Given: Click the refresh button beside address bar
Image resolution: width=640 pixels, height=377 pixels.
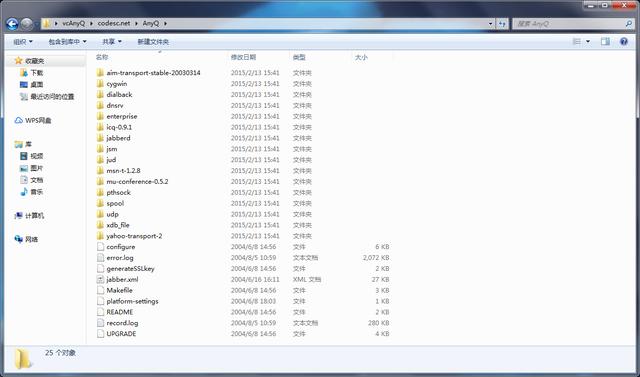Looking at the screenshot, I should 502,24.
